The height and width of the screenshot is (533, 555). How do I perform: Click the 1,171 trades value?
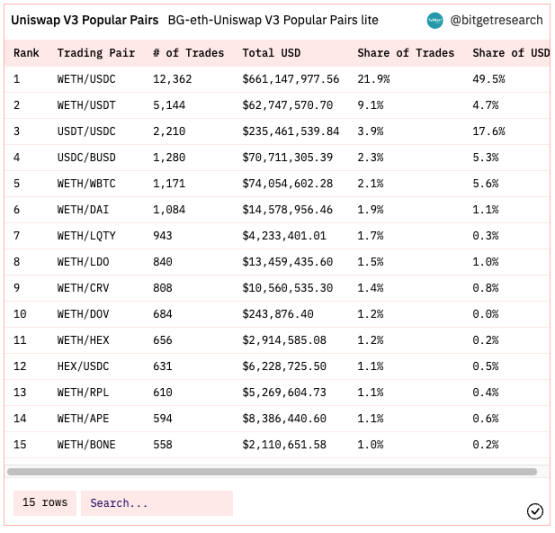[x=169, y=183]
